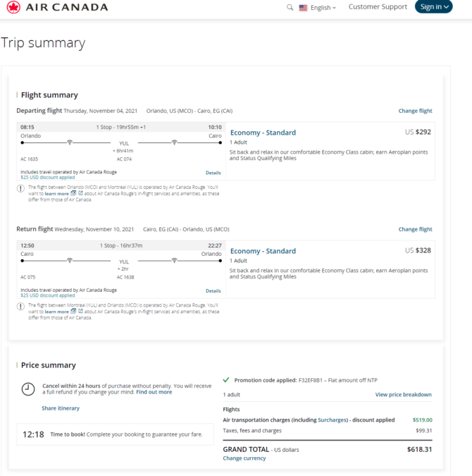Click learn more in the departing Rouge notice
This screenshot has width=472, height=476.
pos(57,194)
